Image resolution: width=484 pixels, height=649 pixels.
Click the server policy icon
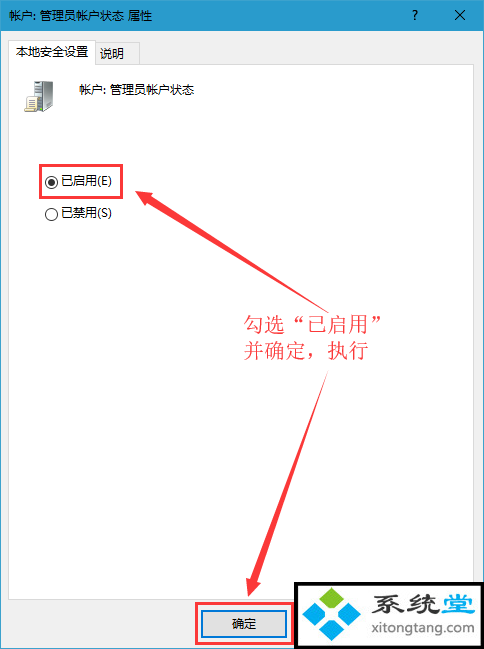click(x=39, y=96)
